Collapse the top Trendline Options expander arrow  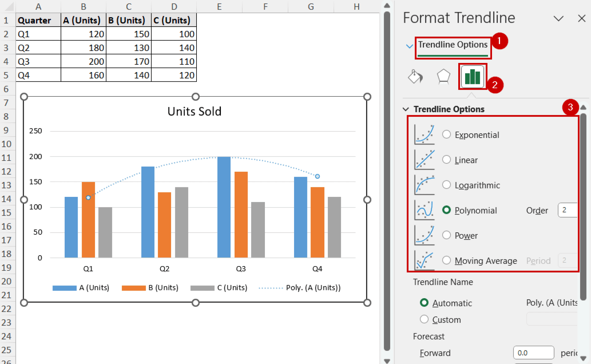tap(409, 45)
